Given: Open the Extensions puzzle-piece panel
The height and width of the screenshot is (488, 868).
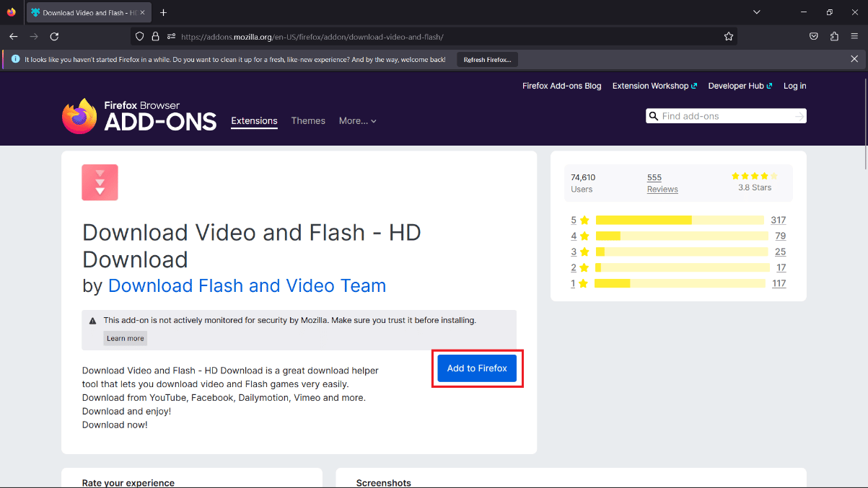Looking at the screenshot, I should coord(833,36).
